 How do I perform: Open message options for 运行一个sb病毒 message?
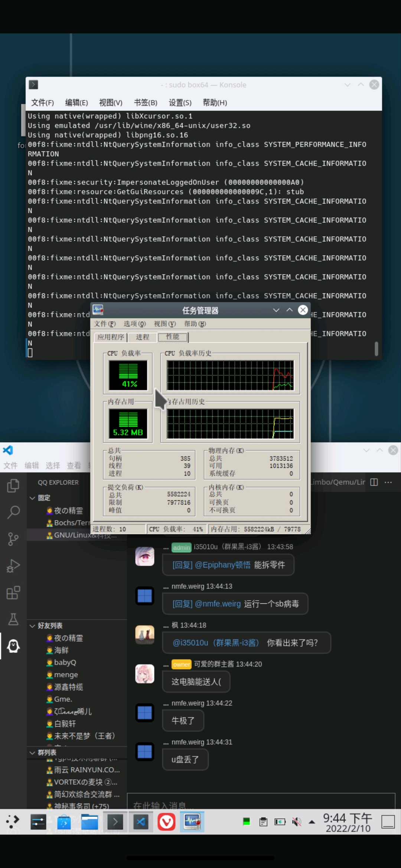pos(166,586)
